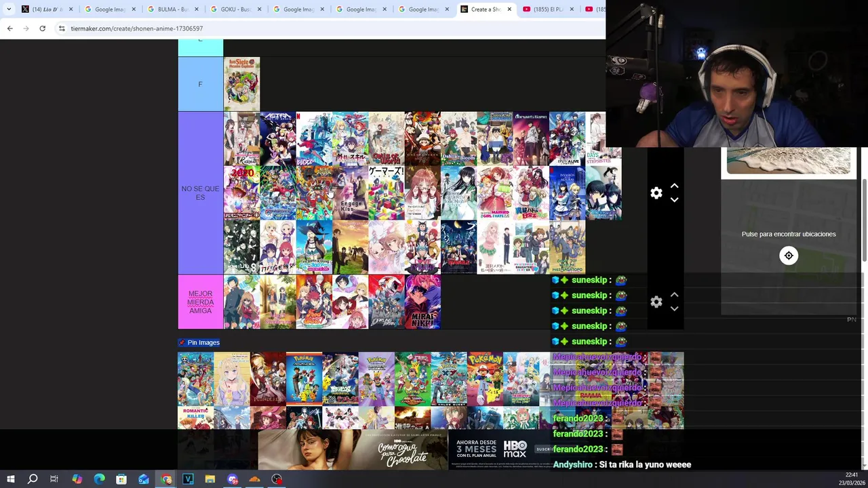This screenshot has width=868, height=488.
Task: Select the One Piece image in pool
Action: pos(195,379)
